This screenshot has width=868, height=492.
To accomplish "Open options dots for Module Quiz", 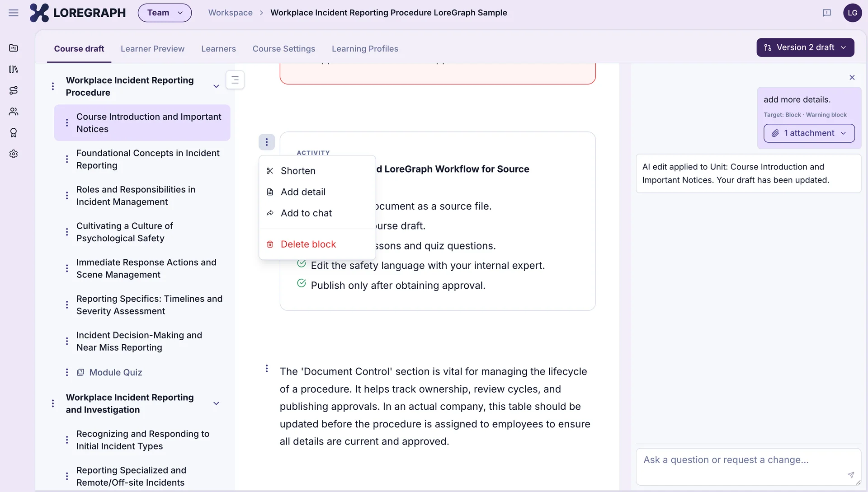I will (x=67, y=372).
